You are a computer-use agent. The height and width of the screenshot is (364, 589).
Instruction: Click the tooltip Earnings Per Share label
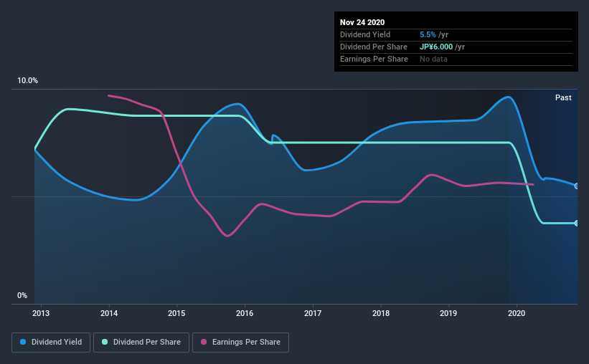(374, 59)
